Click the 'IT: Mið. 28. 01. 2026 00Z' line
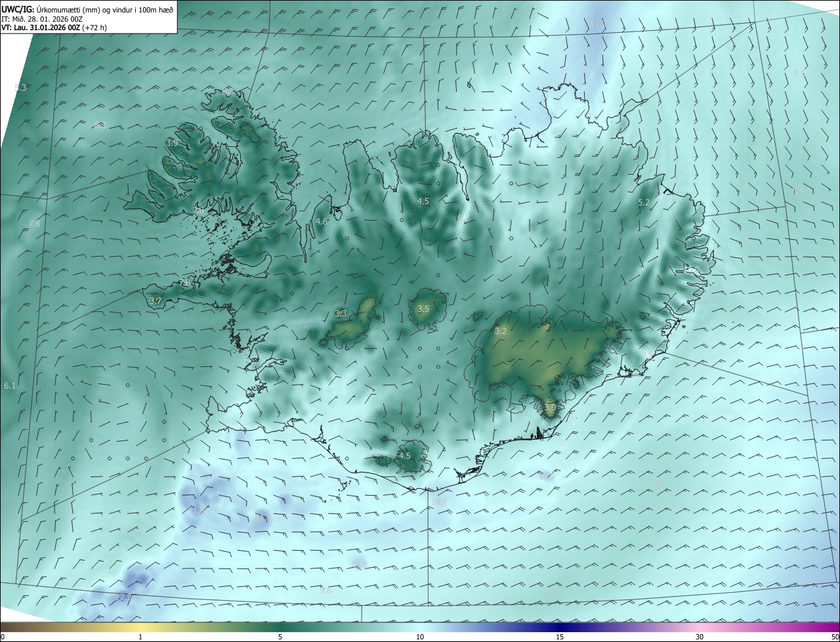Viewport: 840px width, 642px height. point(42,19)
